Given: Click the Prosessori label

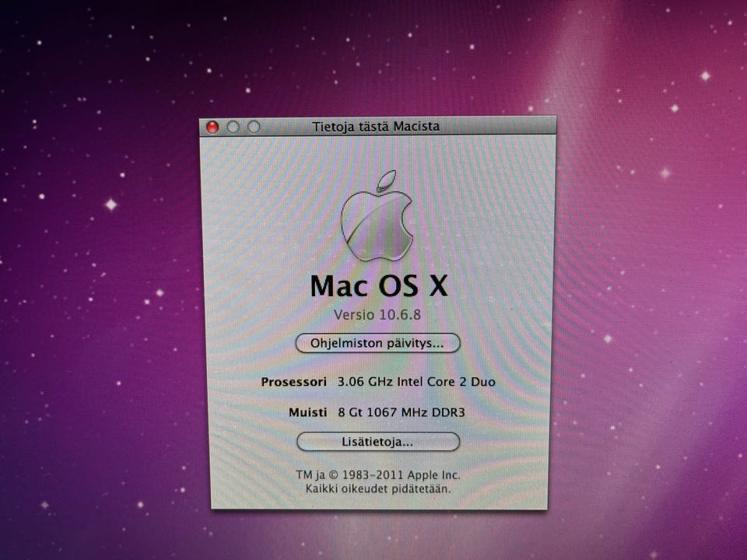Looking at the screenshot, I should 293,382.
